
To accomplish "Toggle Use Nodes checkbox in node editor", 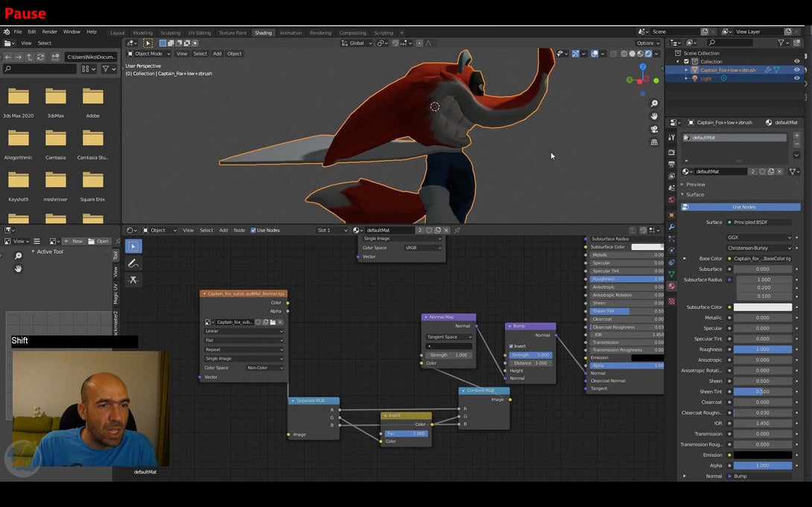I will [x=253, y=230].
